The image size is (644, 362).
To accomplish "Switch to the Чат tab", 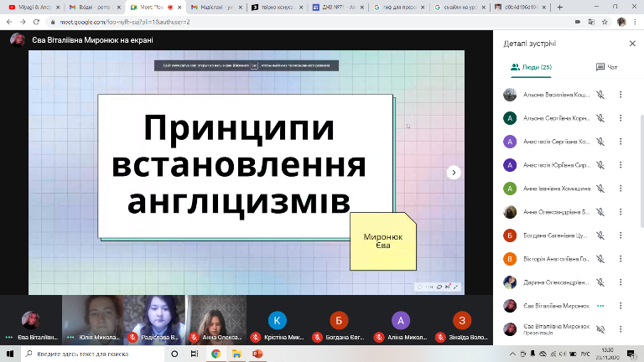I will [x=605, y=66].
